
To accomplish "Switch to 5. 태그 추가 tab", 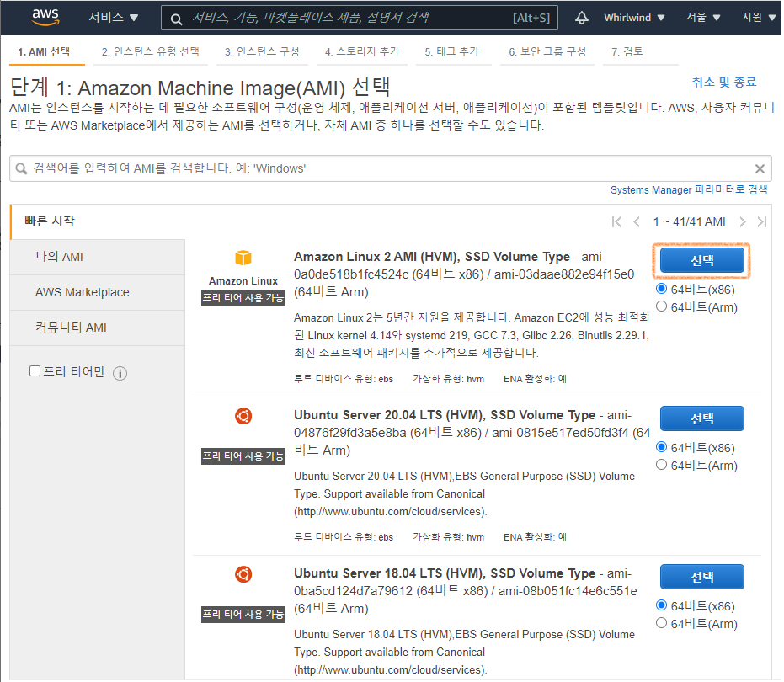I will [452, 52].
